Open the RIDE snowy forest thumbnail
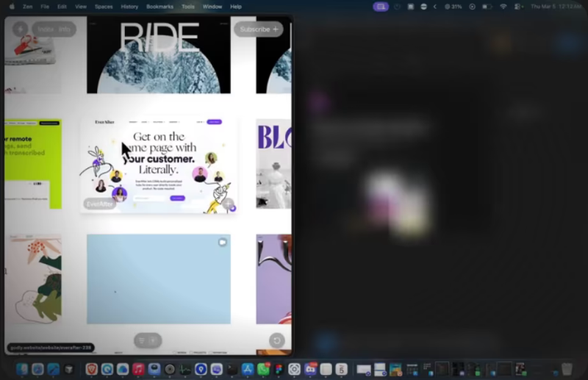The width and height of the screenshot is (588, 380). coord(159,57)
